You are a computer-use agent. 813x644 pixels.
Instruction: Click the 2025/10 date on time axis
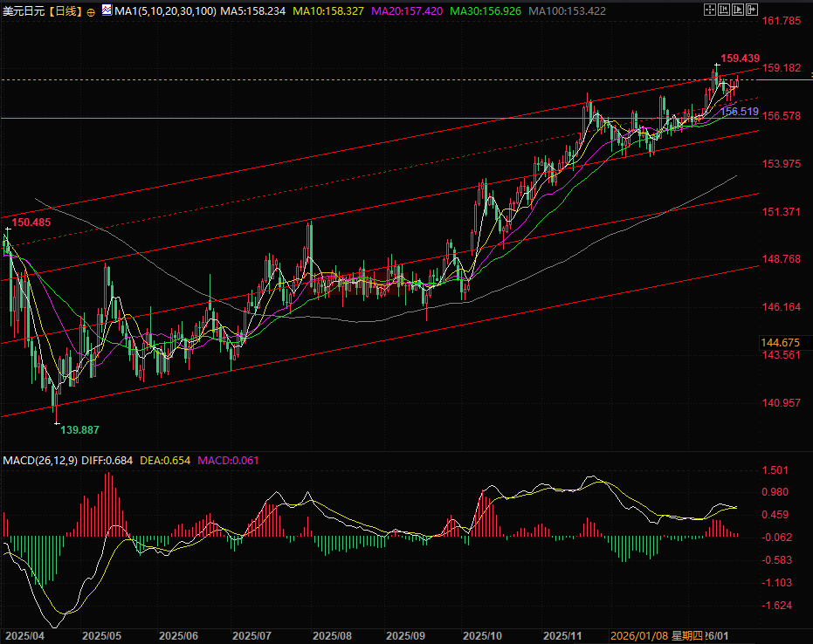(x=481, y=636)
